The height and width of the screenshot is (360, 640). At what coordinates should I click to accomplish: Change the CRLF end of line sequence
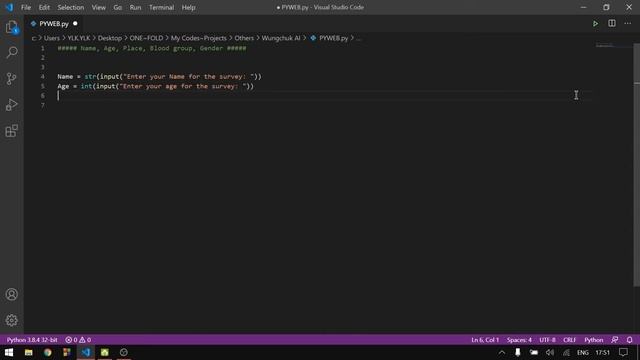[569, 340]
